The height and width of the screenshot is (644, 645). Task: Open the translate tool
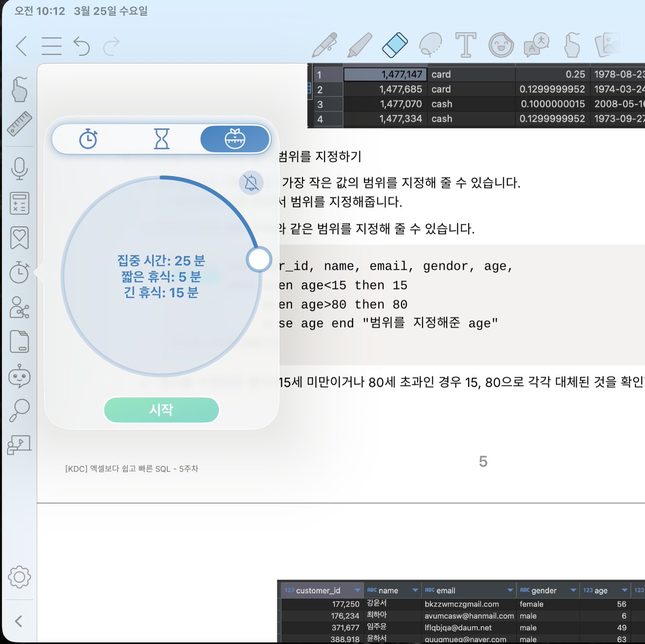click(536, 45)
